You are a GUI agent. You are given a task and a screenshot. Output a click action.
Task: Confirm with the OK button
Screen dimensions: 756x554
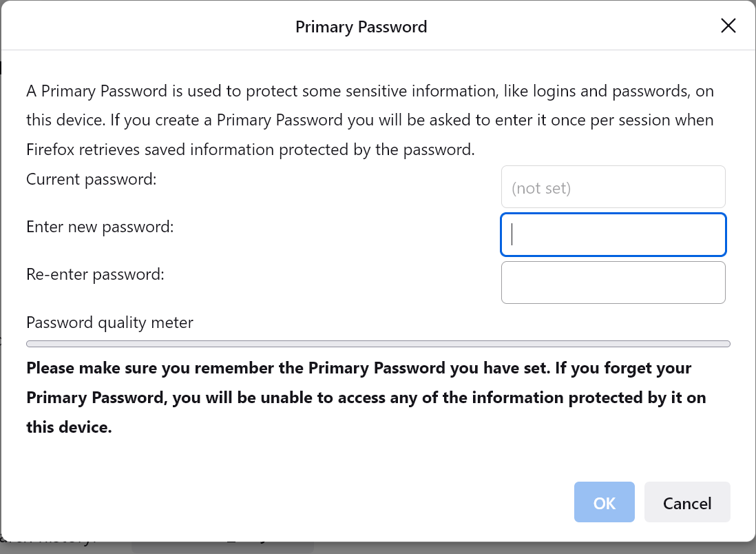pos(604,502)
